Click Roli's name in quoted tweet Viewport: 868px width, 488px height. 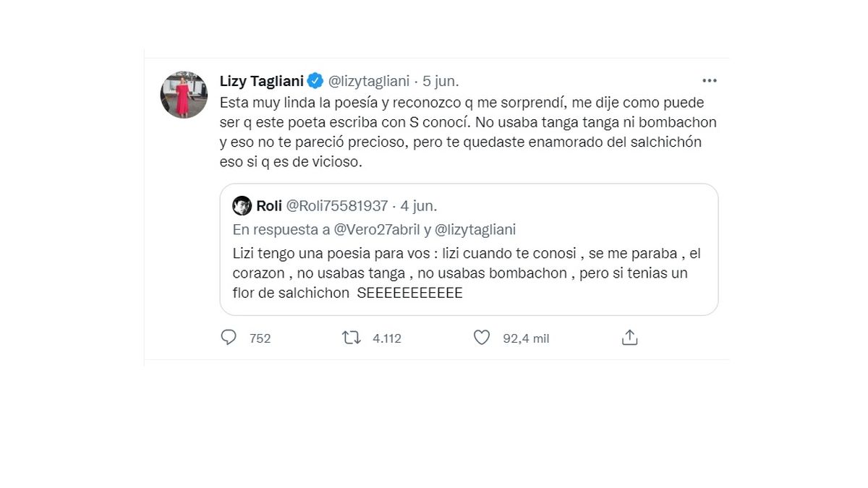point(269,206)
